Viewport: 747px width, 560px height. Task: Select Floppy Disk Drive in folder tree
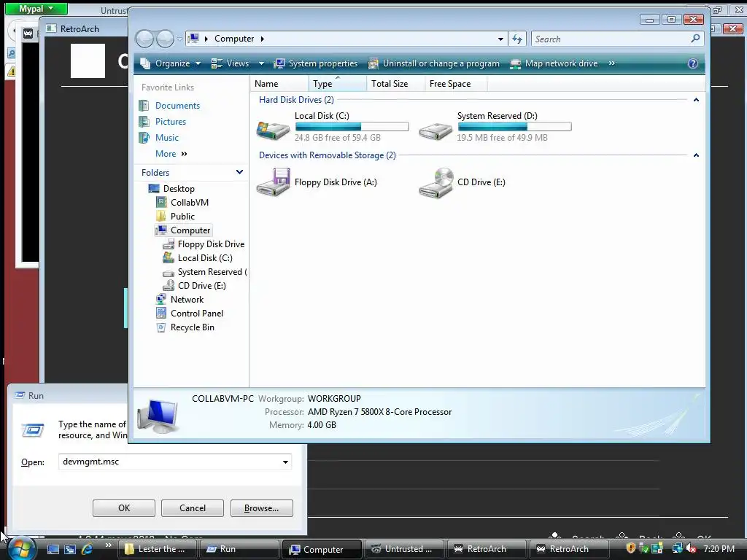pyautogui.click(x=211, y=244)
